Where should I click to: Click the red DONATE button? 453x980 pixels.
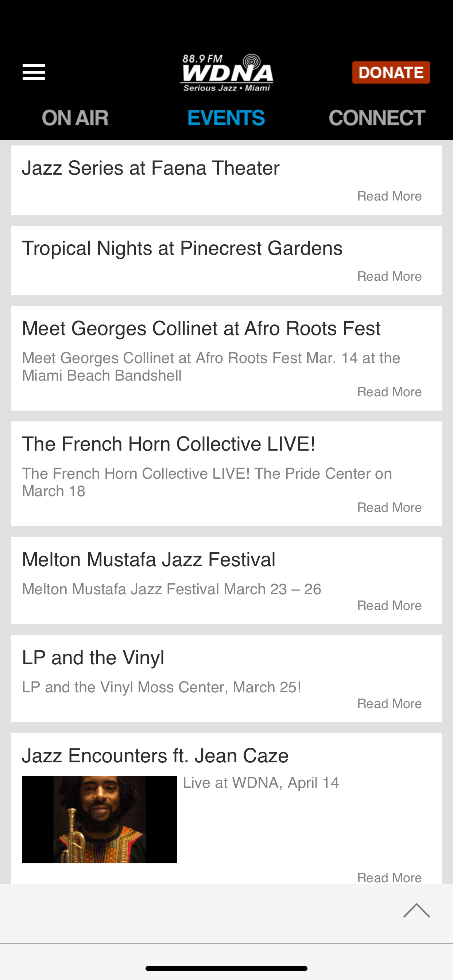391,72
